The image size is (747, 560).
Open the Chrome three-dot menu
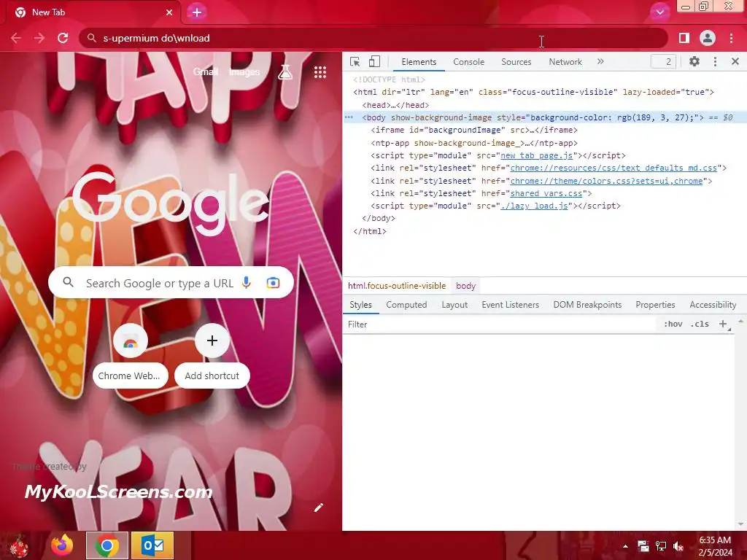[731, 38]
